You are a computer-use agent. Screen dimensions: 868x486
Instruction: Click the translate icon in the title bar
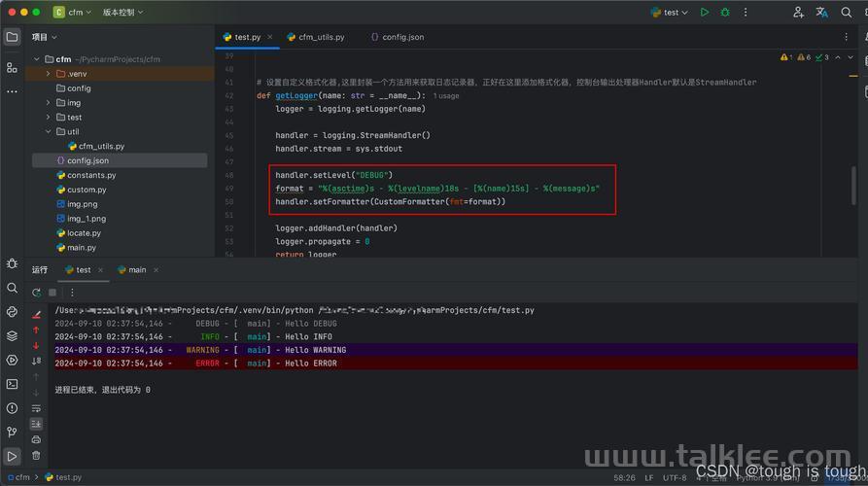tap(821, 13)
